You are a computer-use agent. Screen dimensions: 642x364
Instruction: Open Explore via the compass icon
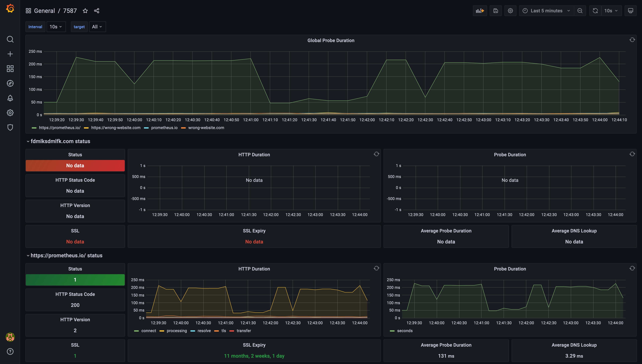click(10, 83)
